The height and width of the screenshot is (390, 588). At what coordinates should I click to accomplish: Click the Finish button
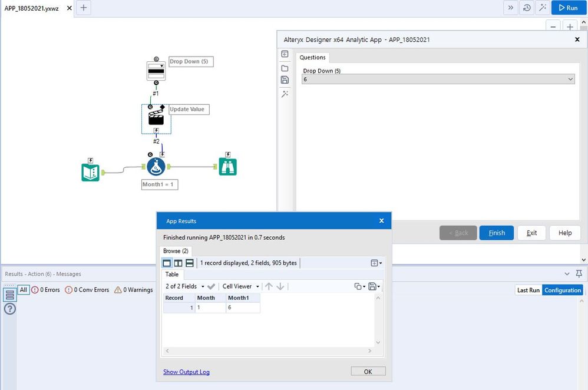pos(497,233)
